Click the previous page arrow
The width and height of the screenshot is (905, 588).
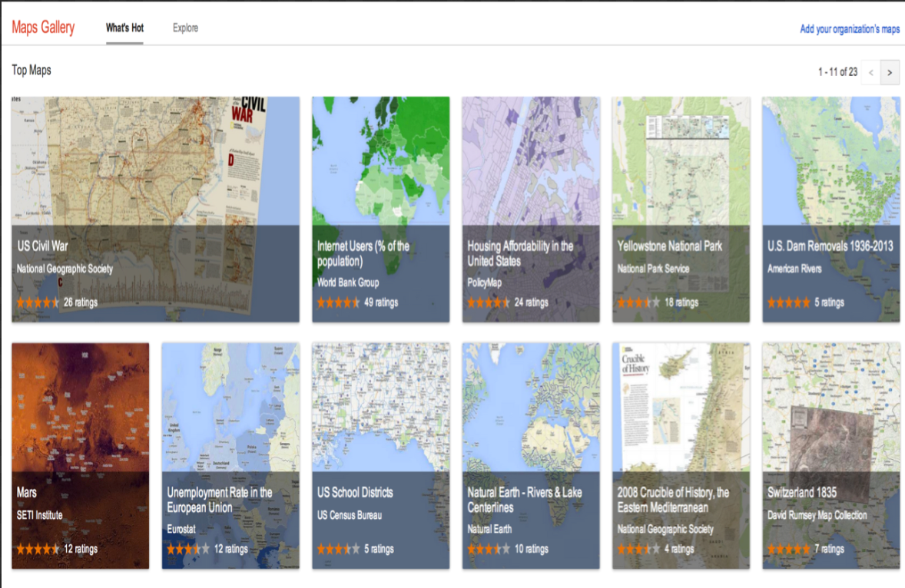click(x=870, y=72)
